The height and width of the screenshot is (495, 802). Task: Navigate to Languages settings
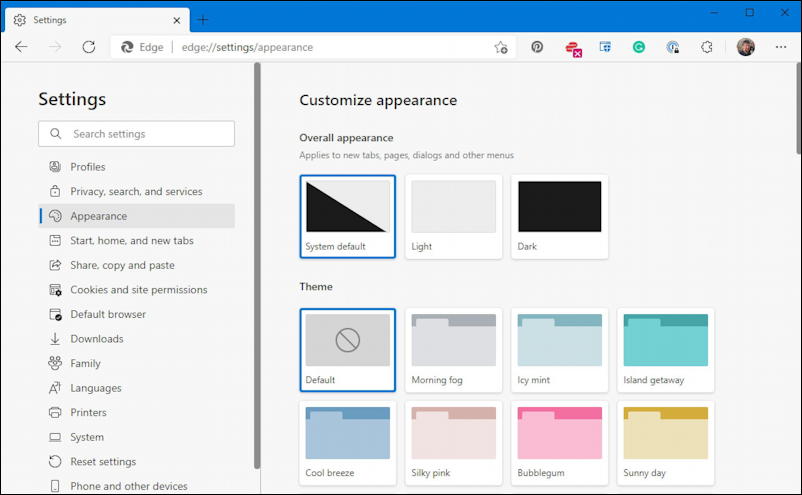[x=96, y=388]
